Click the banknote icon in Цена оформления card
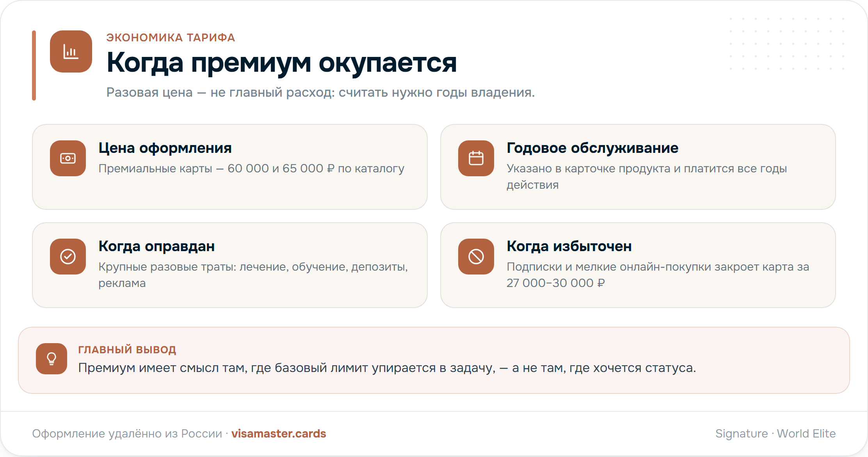 pyautogui.click(x=68, y=158)
